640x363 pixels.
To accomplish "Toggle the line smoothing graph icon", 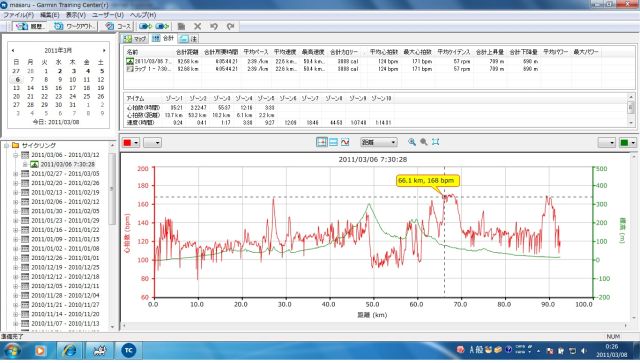I will (x=345, y=142).
